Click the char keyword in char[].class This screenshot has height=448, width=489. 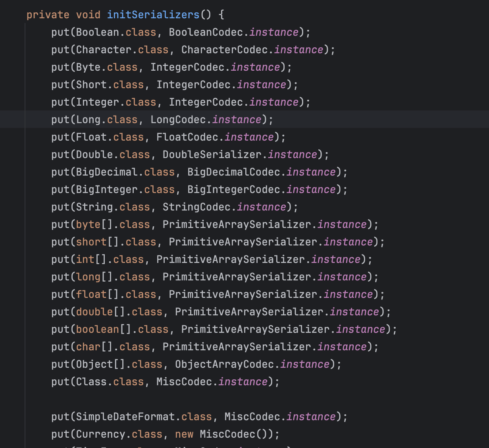click(x=88, y=347)
